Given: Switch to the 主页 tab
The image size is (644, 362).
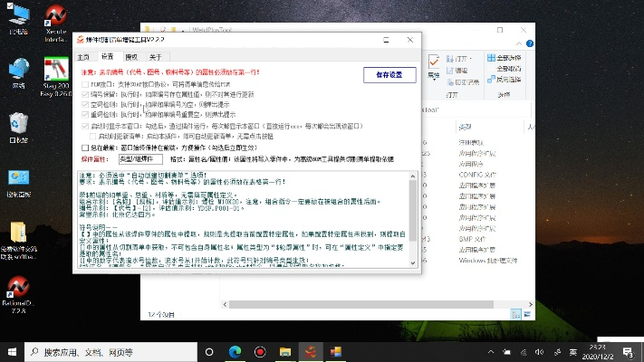Looking at the screenshot, I should (83, 56).
